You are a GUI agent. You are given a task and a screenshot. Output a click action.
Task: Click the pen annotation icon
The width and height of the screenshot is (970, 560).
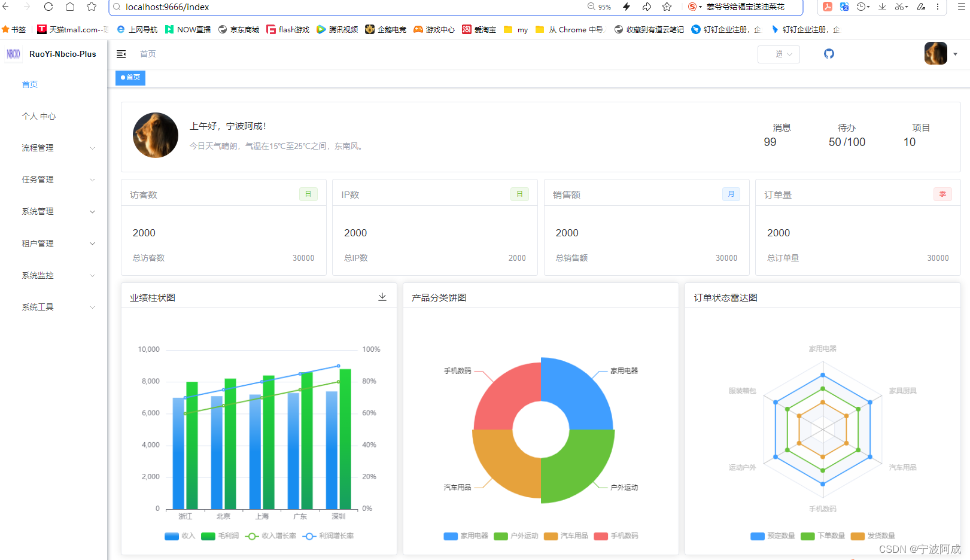coord(921,7)
